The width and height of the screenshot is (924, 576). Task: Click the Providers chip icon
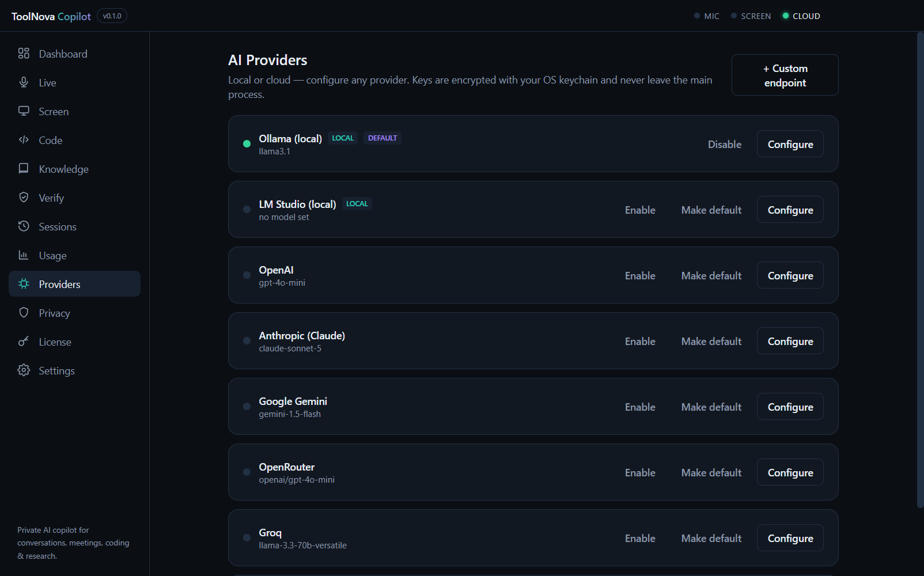pos(24,284)
